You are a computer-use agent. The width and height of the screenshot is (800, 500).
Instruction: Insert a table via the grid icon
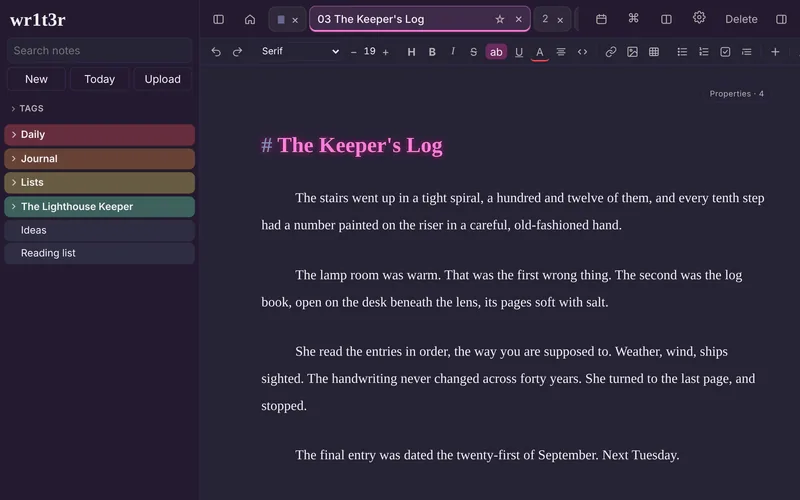(x=654, y=52)
